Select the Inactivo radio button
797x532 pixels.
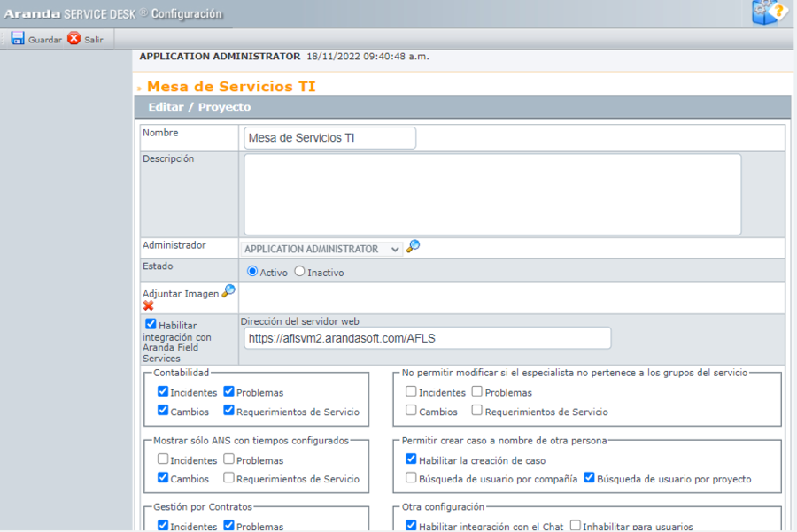pos(299,272)
